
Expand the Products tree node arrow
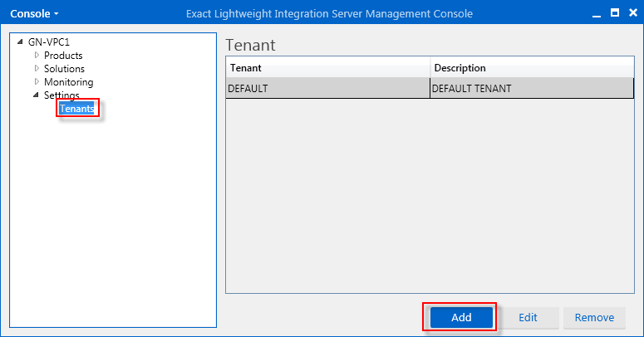click(x=37, y=55)
